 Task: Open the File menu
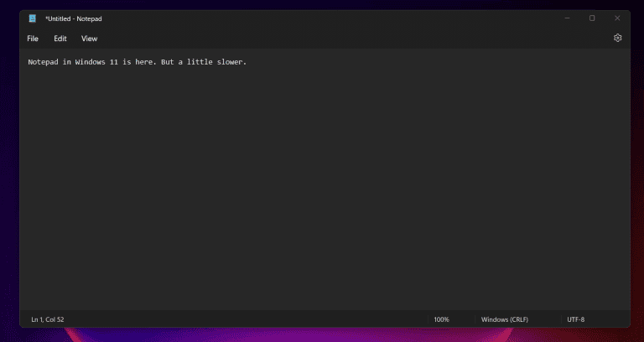[33, 39]
